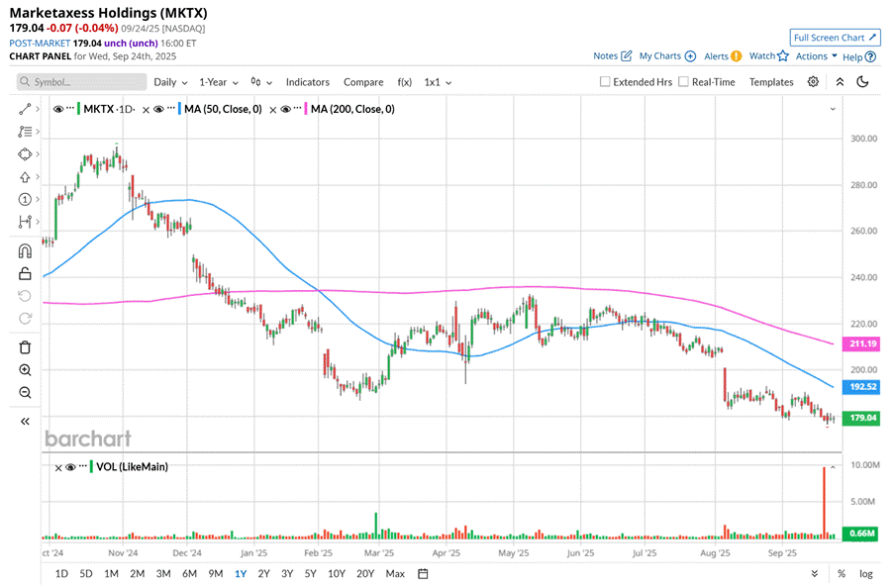Open the chart type candlestick dropdown
The image size is (895, 588).
[x=261, y=82]
